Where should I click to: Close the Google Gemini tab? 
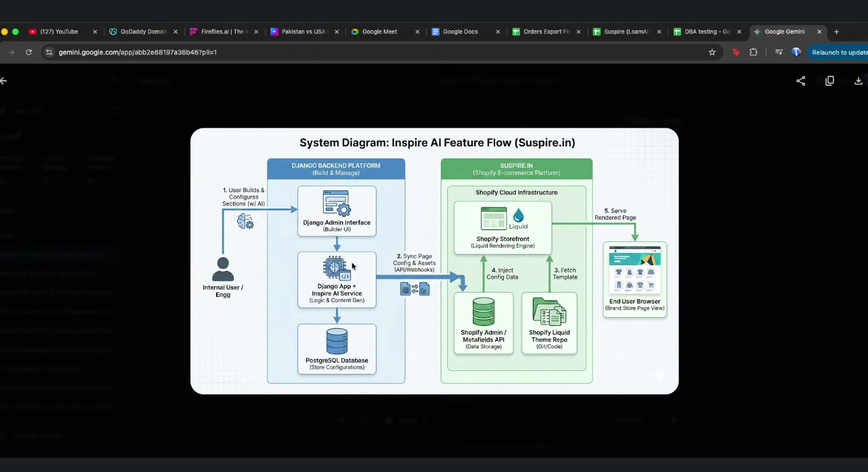(820, 31)
